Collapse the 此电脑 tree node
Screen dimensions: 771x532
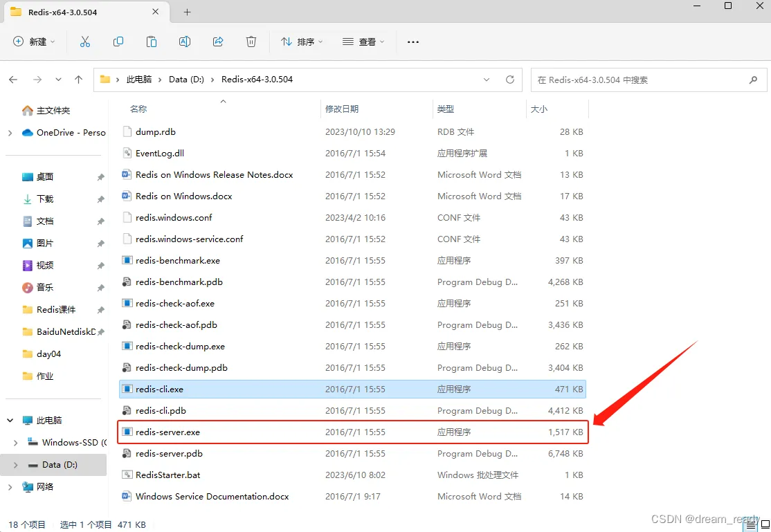pos(10,421)
